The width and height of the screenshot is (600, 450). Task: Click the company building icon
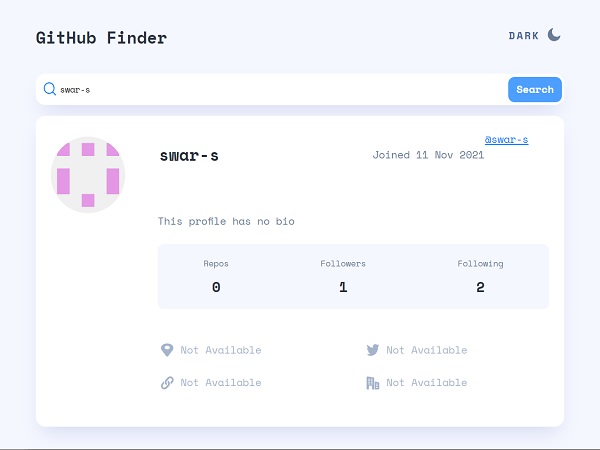point(373,383)
